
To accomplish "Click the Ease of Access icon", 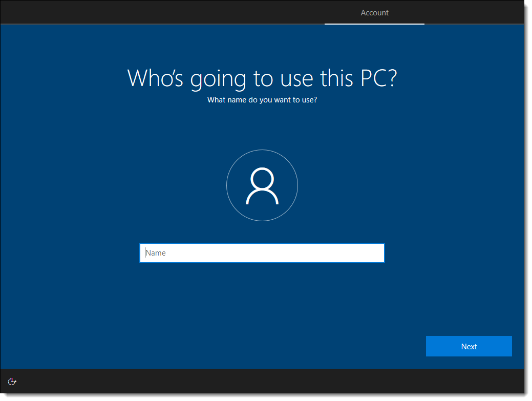I will click(x=13, y=381).
